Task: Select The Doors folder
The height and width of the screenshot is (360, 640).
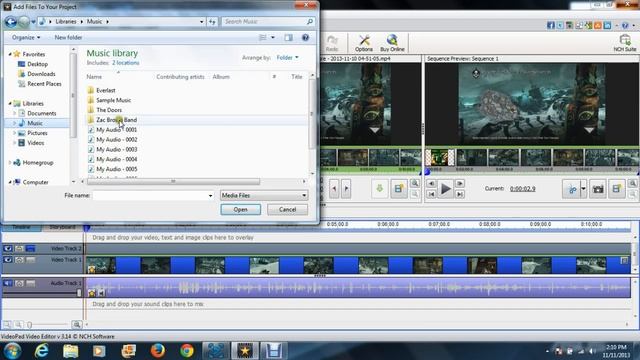Action: [109, 110]
